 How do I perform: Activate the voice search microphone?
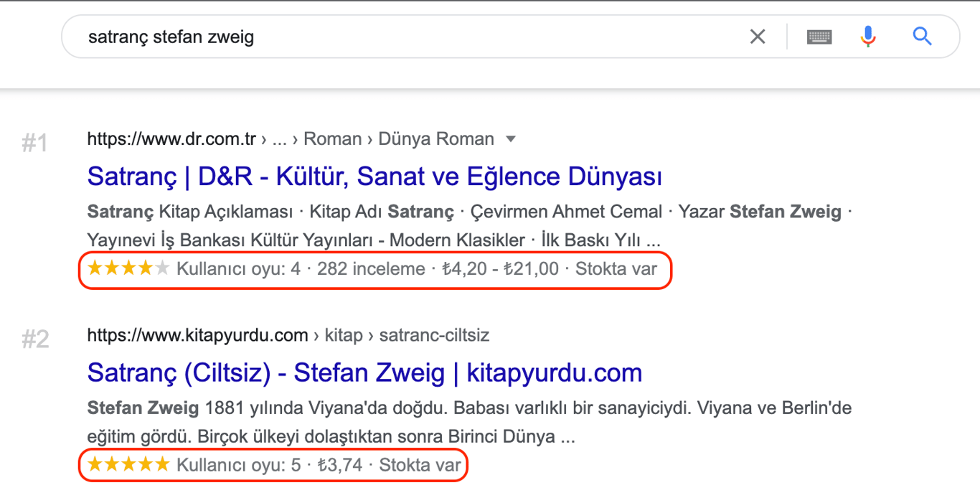tap(868, 36)
